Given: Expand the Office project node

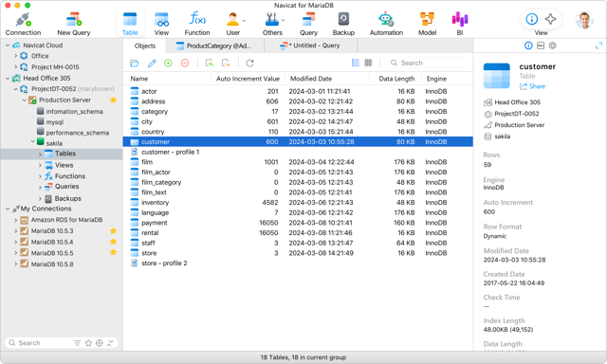Looking at the screenshot, I should 15,56.
